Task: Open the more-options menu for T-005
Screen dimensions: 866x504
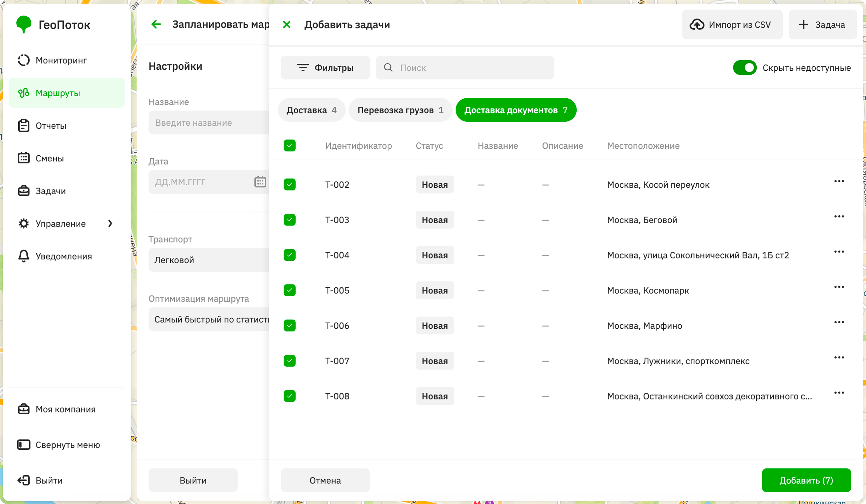Action: [839, 287]
